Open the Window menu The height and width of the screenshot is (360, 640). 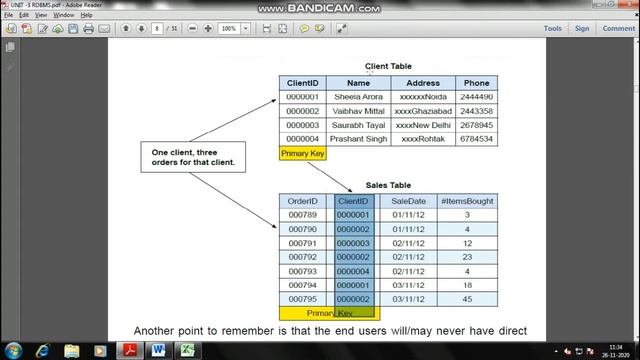tap(64, 15)
